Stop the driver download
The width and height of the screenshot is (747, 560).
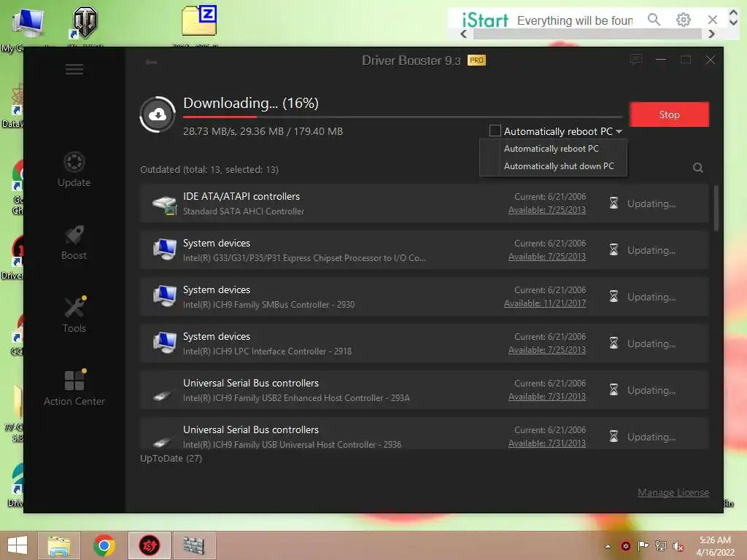[669, 114]
